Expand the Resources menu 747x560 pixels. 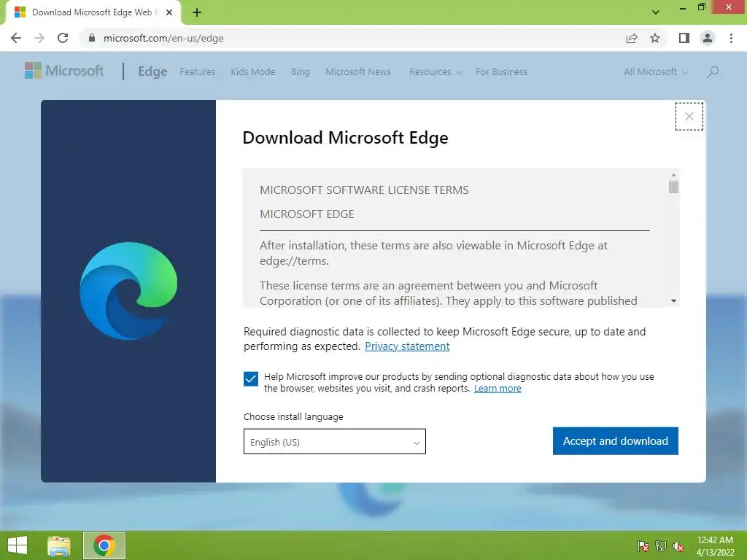coord(436,72)
